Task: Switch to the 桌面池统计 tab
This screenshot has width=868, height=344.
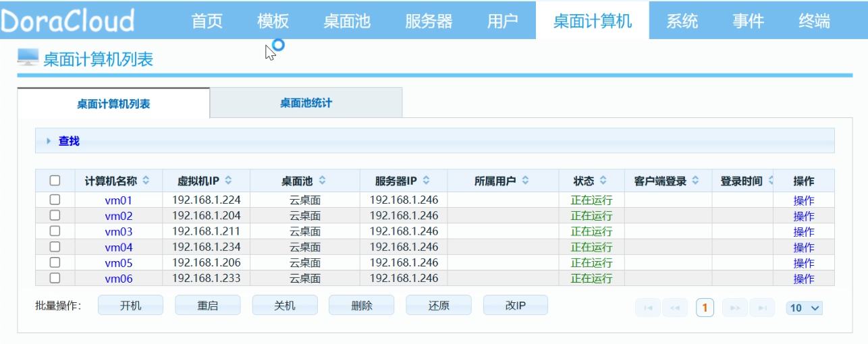Action: pos(306,104)
